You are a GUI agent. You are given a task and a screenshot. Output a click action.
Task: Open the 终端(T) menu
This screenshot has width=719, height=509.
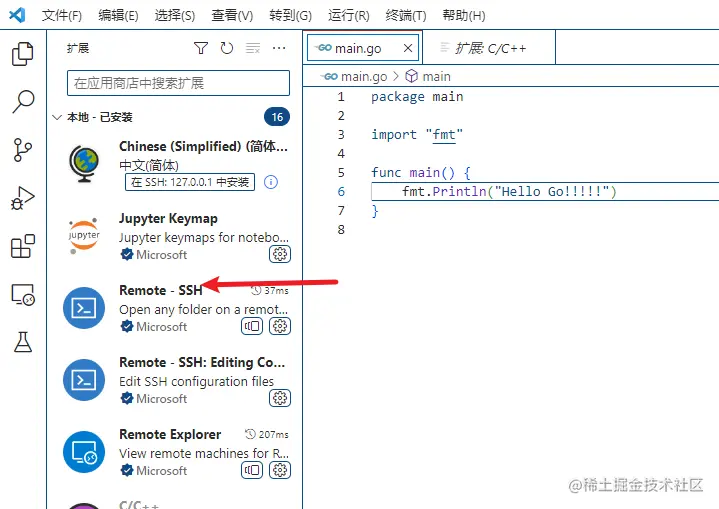406,16
